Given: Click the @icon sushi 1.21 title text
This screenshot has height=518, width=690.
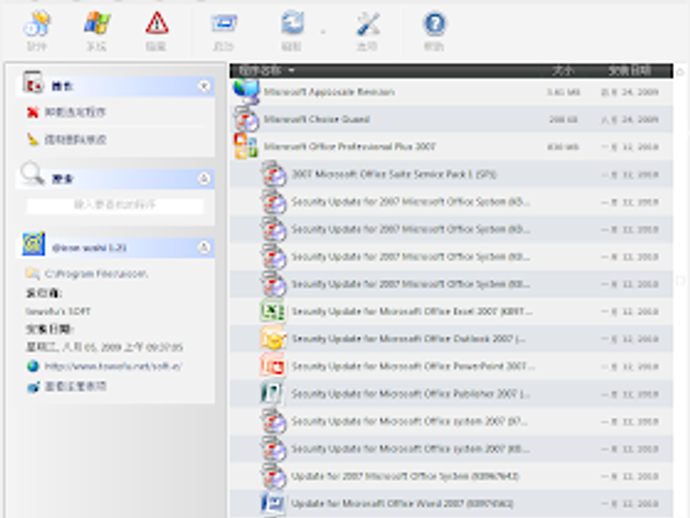Looking at the screenshot, I should pyautogui.click(x=89, y=248).
